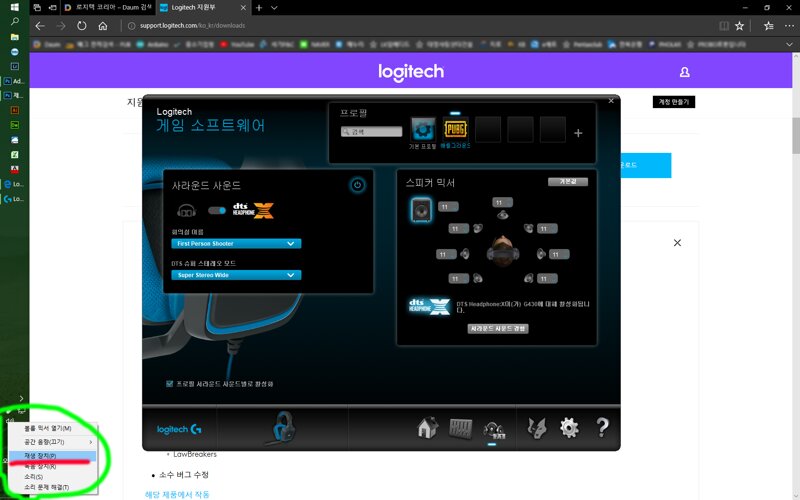The height and width of the screenshot is (500, 800).
Task: Reload the page in browser
Action: click(82, 26)
